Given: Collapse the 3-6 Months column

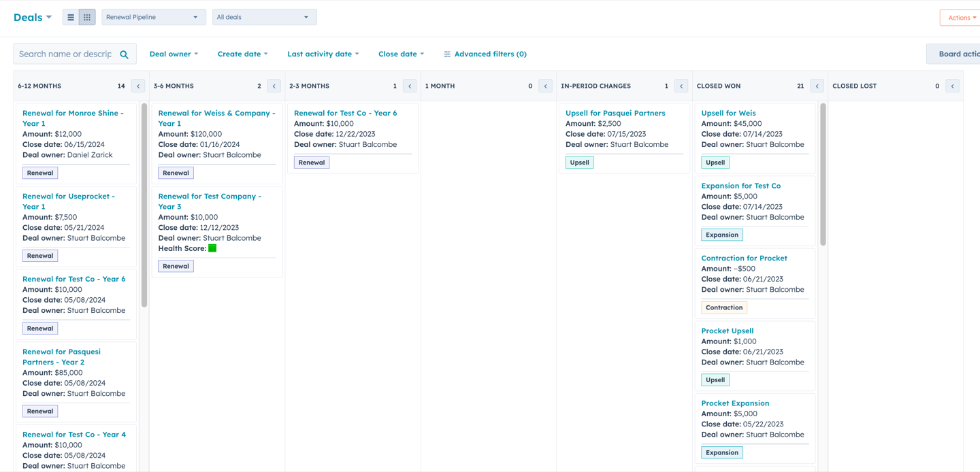Looking at the screenshot, I should [x=274, y=86].
